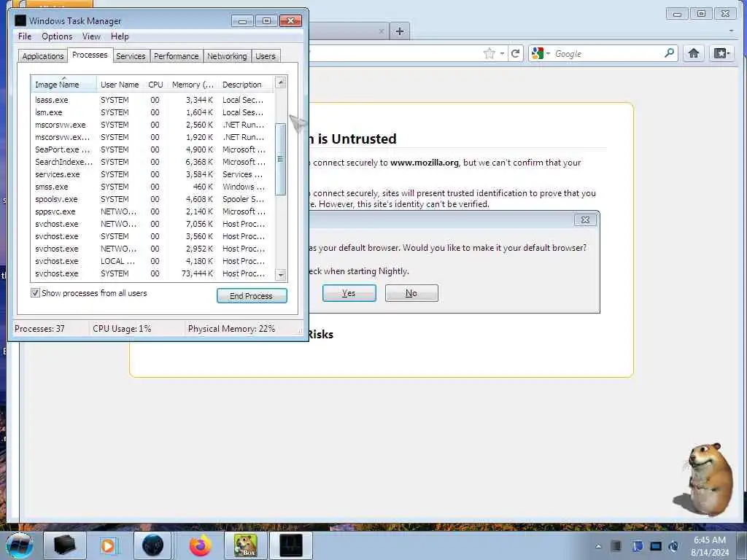747x560 pixels.
Task: Select svchost.exe using 73,444 K memory
Action: coord(152,273)
